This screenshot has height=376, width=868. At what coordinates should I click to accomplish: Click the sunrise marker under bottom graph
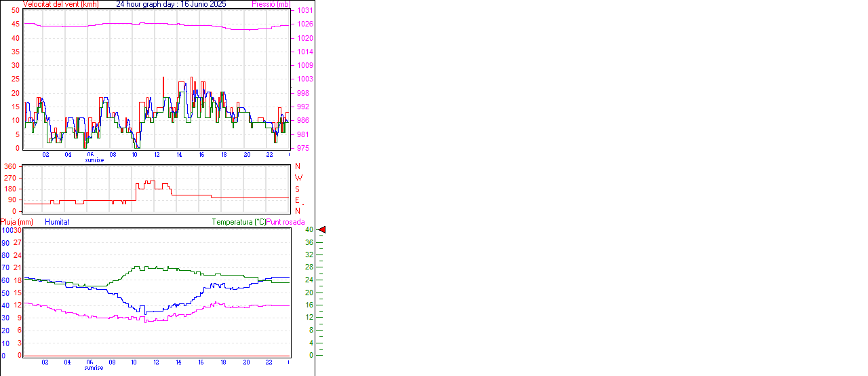94,368
